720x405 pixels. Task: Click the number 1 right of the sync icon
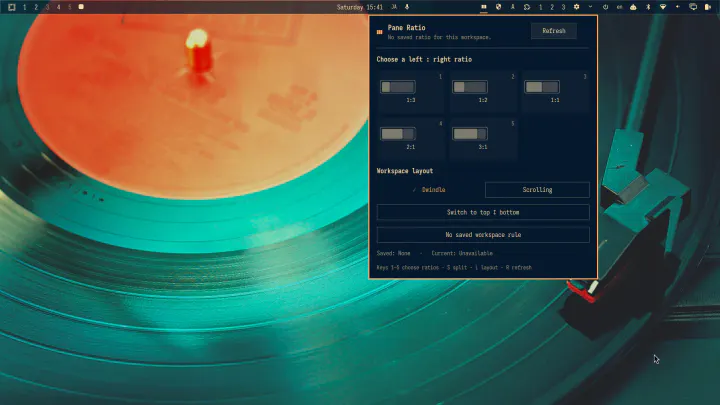pos(540,7)
